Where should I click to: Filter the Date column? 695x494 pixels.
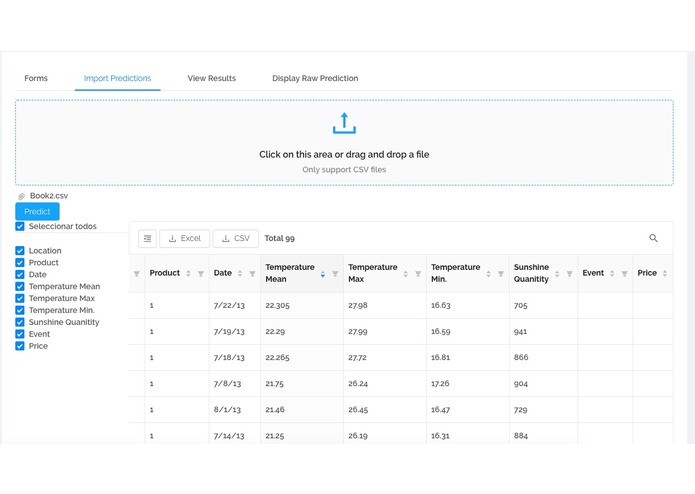pos(252,274)
